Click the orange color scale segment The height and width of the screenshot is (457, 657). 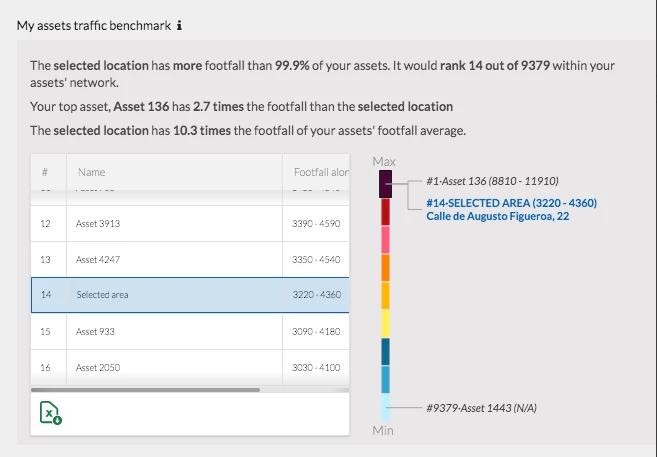tap(385, 268)
